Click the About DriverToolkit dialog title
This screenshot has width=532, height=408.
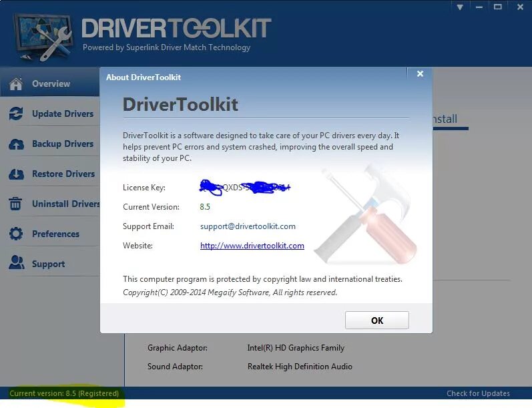pyautogui.click(x=144, y=77)
